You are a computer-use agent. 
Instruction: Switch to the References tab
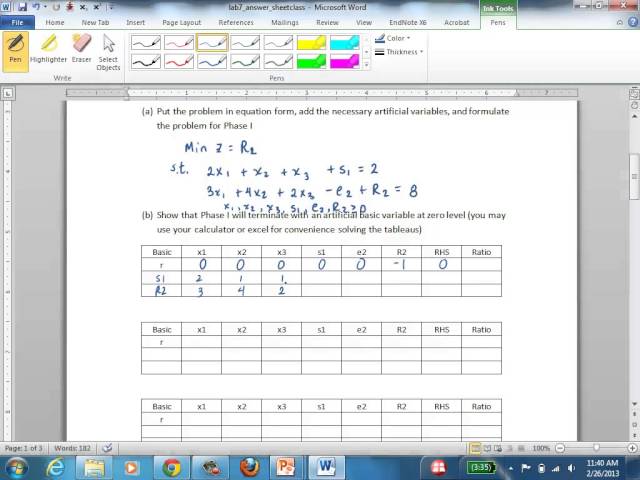point(236,22)
